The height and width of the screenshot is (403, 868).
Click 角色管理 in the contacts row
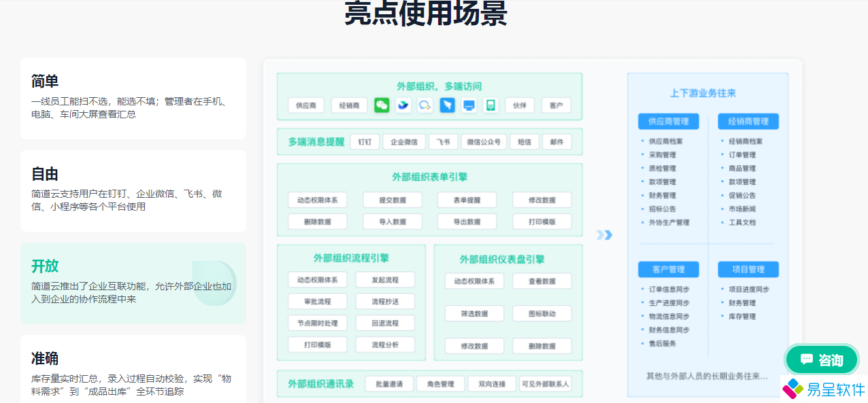pyautogui.click(x=440, y=384)
